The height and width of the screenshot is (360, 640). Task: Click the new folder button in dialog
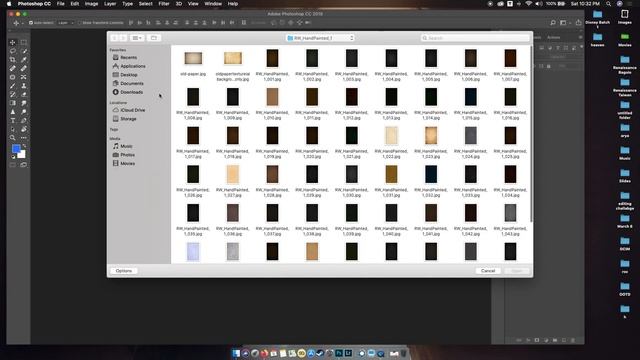(x=154, y=38)
